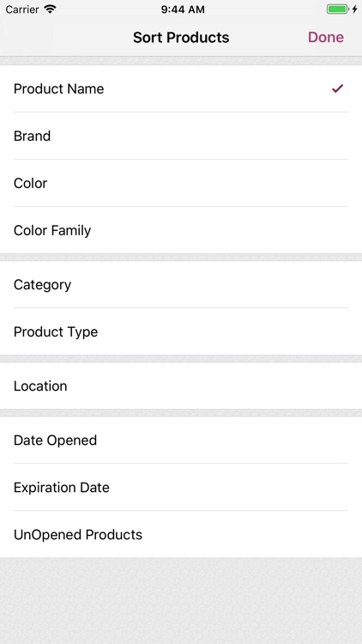Select UnOpened Products sorting
Image resolution: width=362 pixels, height=644 pixels.
click(x=181, y=535)
